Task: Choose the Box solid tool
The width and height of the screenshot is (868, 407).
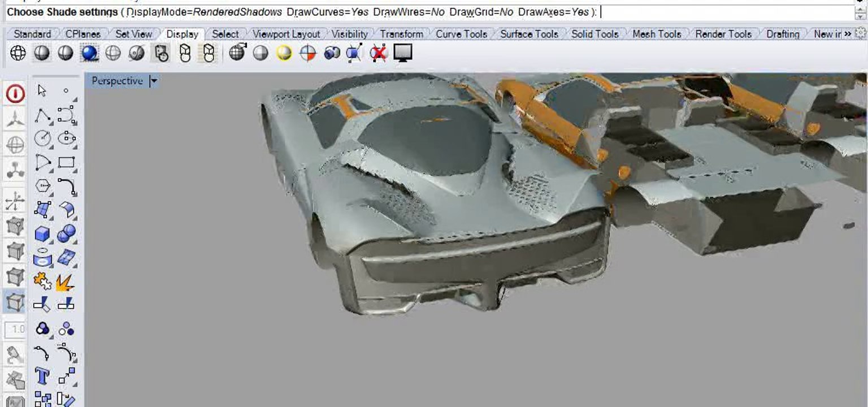Action: click(x=42, y=233)
